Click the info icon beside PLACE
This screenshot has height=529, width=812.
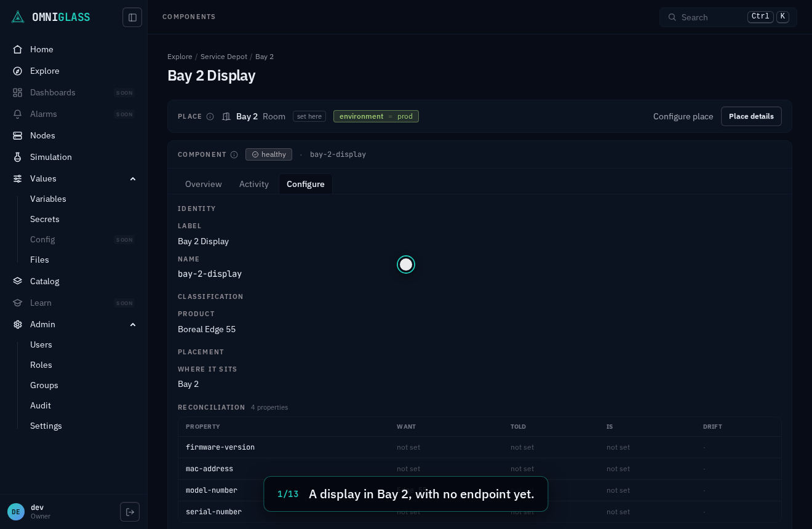[x=210, y=116]
